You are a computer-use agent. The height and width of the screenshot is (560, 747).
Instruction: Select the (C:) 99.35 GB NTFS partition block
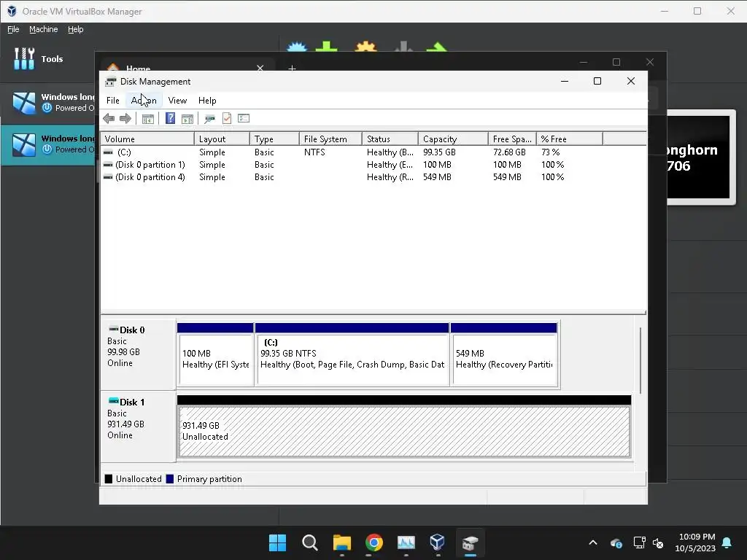(x=352, y=355)
